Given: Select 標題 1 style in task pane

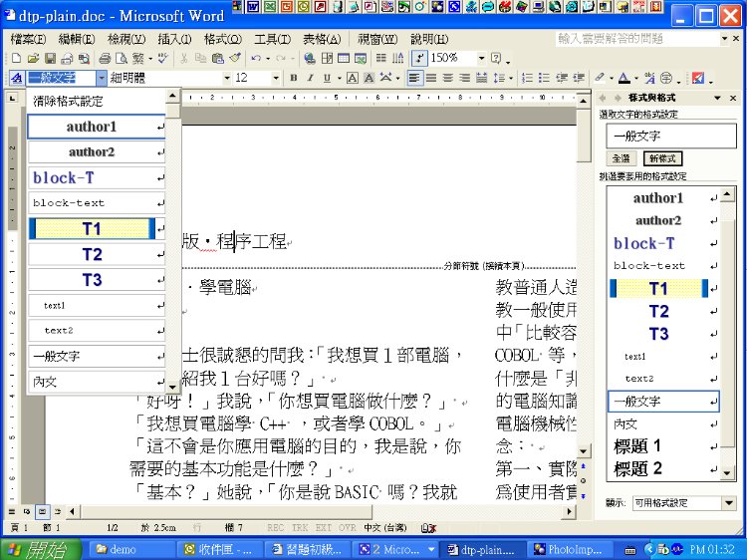Looking at the screenshot, I should click(x=664, y=446).
